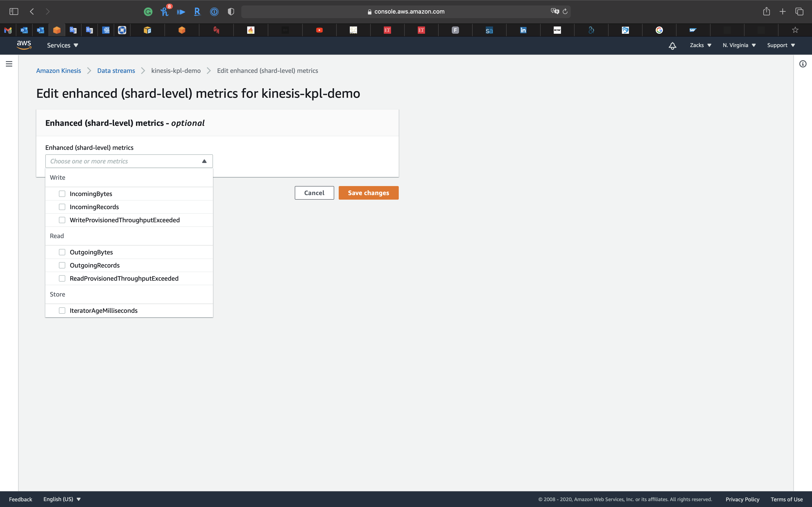This screenshot has width=812, height=507.
Task: Open the left navigation hamburger menu
Action: [9, 64]
